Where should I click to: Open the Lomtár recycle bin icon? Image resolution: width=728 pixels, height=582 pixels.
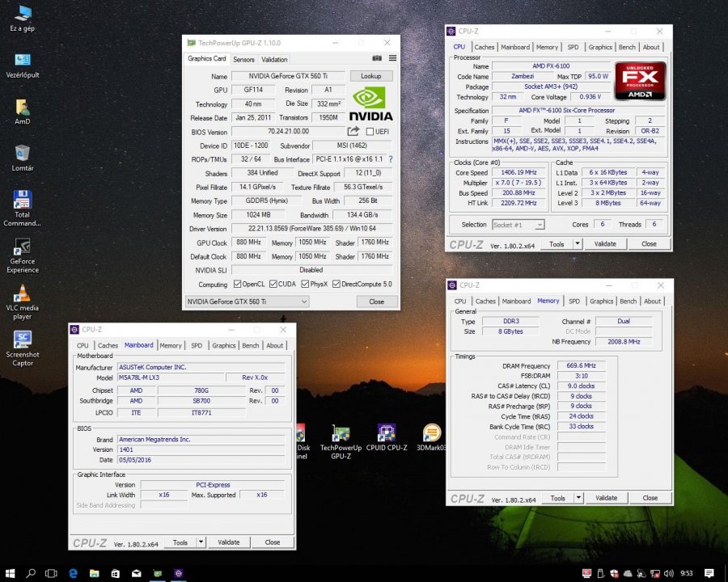(x=23, y=158)
